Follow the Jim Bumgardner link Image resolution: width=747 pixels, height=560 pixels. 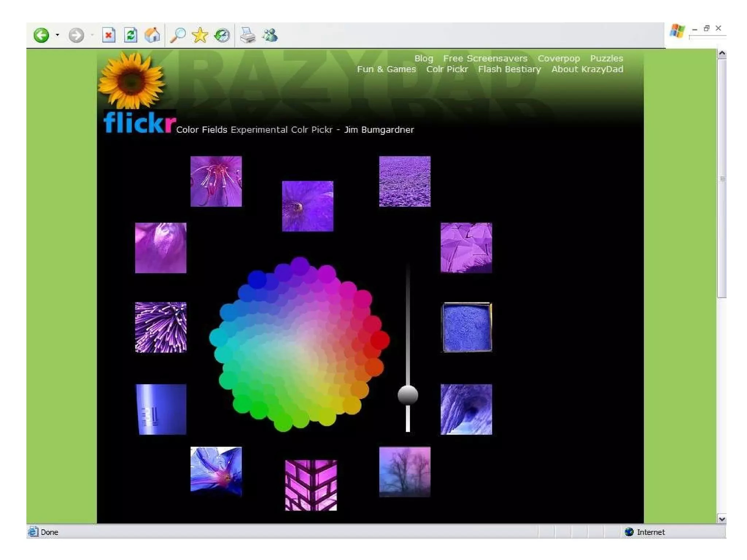379,130
